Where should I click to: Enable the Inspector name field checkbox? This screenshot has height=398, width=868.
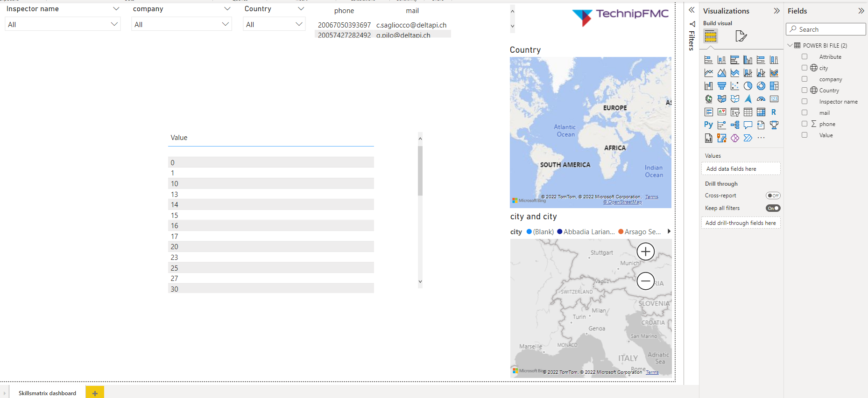click(x=804, y=101)
